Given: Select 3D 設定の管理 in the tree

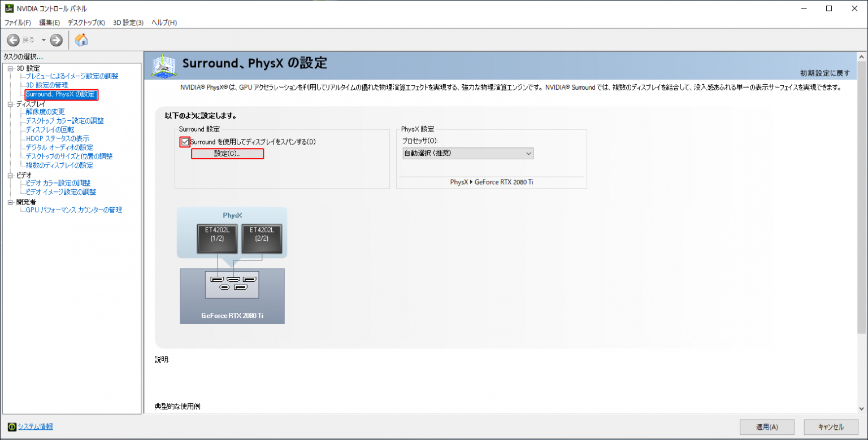Looking at the screenshot, I should pos(47,85).
